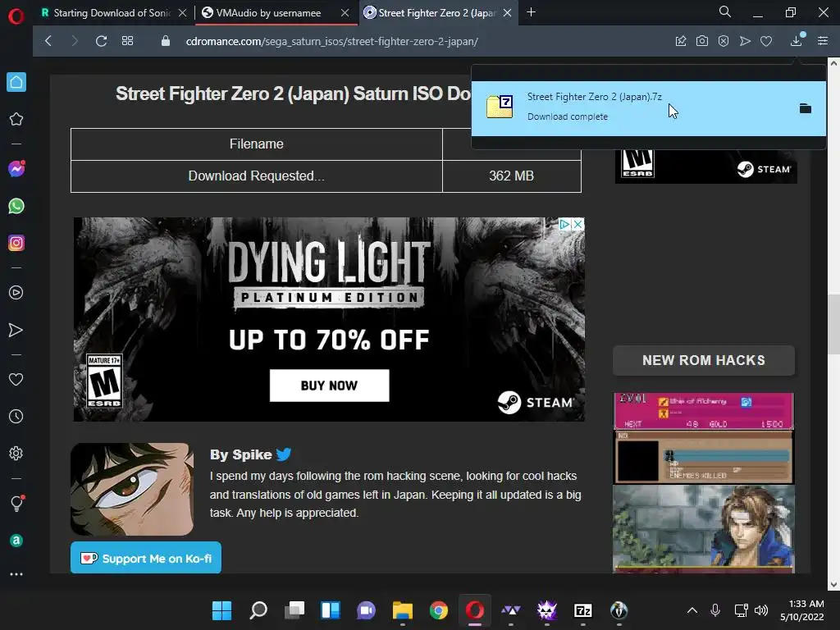The width and height of the screenshot is (840, 630).
Task: Open History clock icon in the sidebar
Action: [16, 416]
